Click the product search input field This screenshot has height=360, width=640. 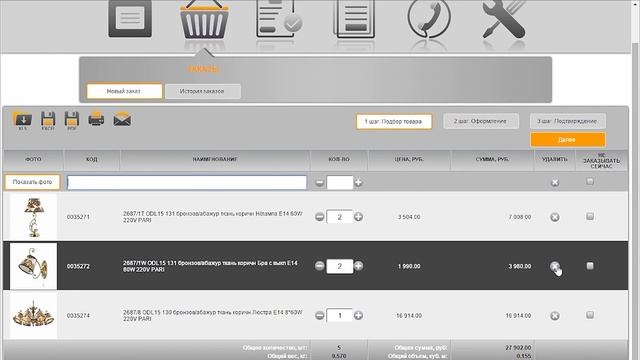click(x=187, y=182)
